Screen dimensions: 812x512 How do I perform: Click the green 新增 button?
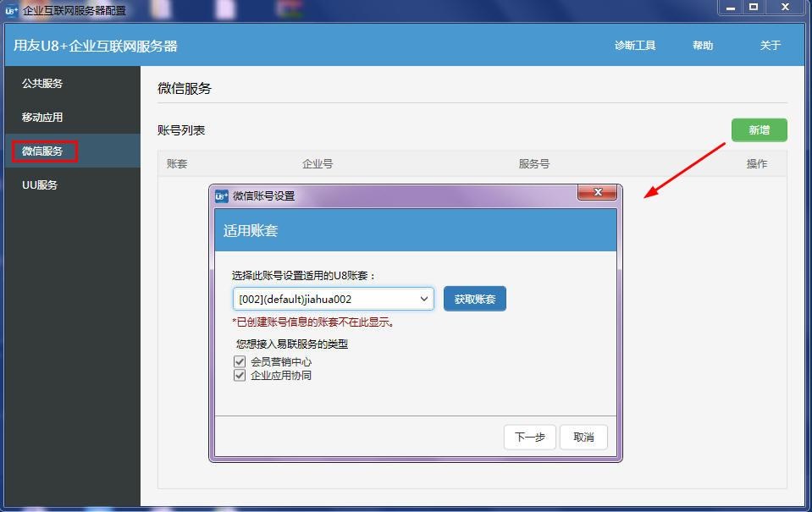click(x=760, y=130)
